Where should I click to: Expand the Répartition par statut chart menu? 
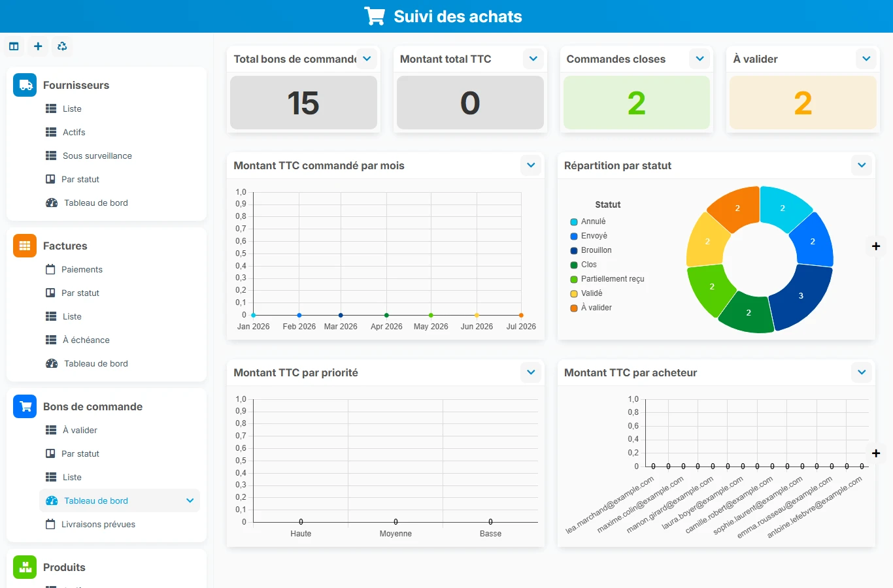(862, 165)
